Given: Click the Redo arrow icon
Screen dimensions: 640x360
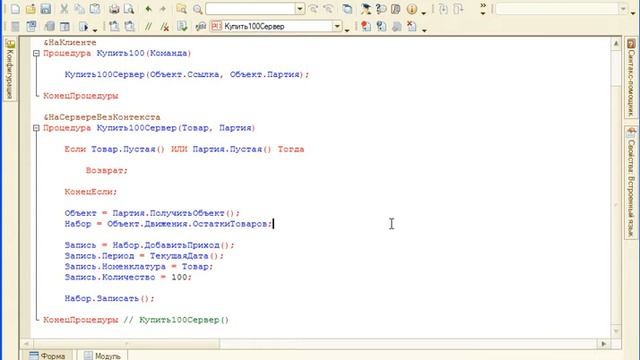Looking at the screenshot, I should pyautogui.click(x=163, y=9).
